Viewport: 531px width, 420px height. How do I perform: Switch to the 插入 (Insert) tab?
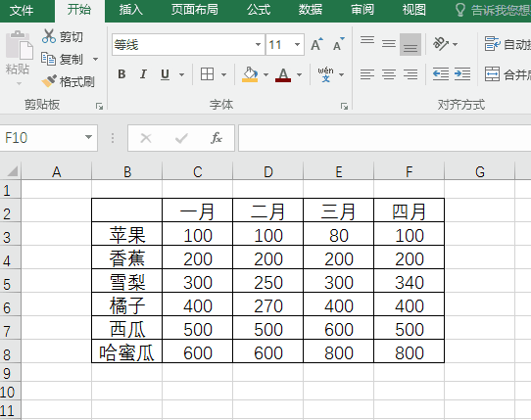[130, 10]
